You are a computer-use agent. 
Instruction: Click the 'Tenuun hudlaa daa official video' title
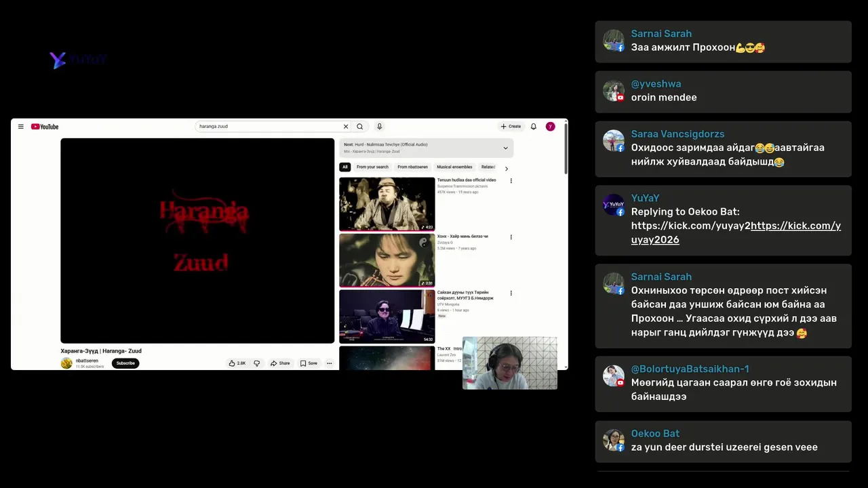[x=467, y=180]
